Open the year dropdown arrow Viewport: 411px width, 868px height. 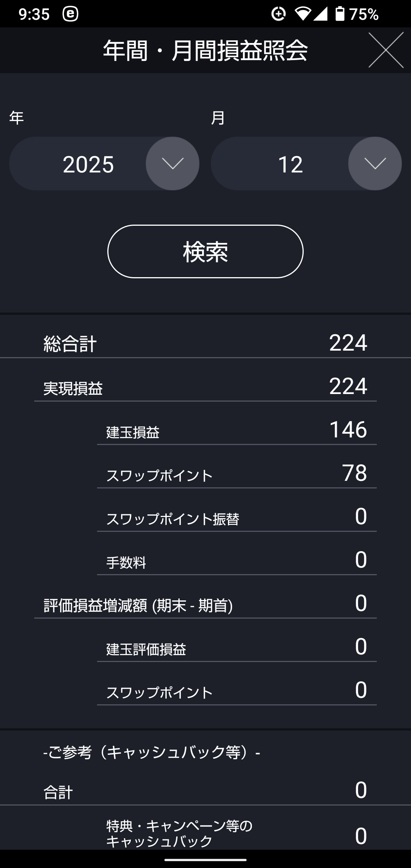click(x=172, y=164)
